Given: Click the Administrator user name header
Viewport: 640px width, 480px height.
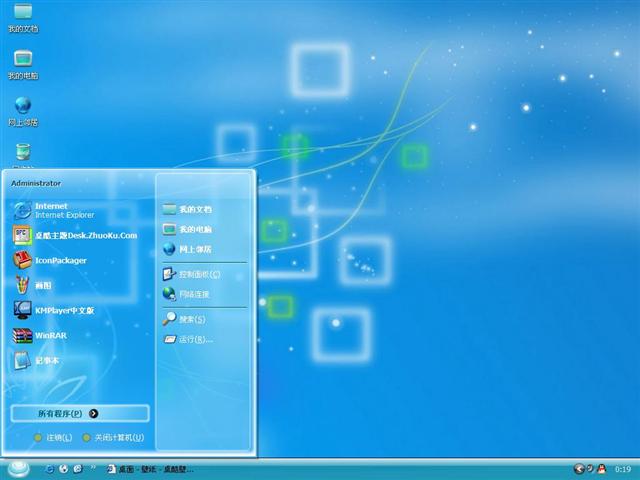Looking at the screenshot, I should (36, 184).
